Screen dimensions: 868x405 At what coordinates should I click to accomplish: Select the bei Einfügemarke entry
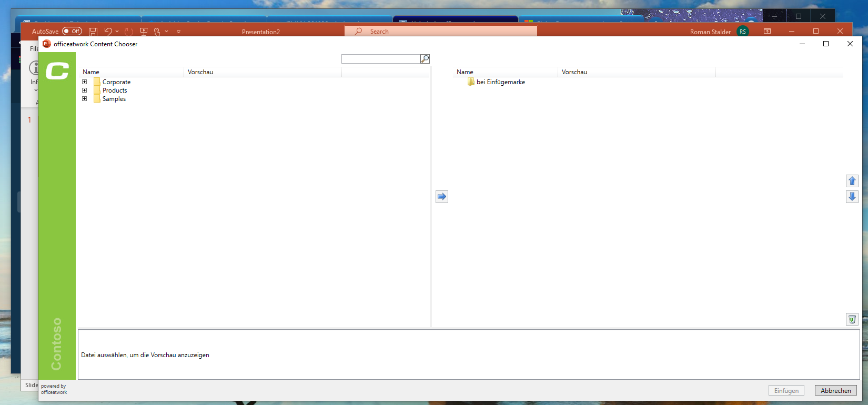coord(501,82)
